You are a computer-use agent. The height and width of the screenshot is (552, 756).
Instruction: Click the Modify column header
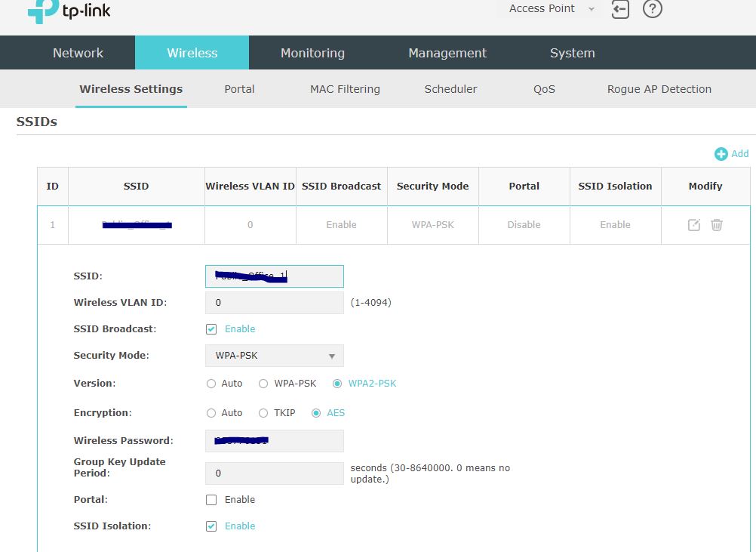coord(705,187)
